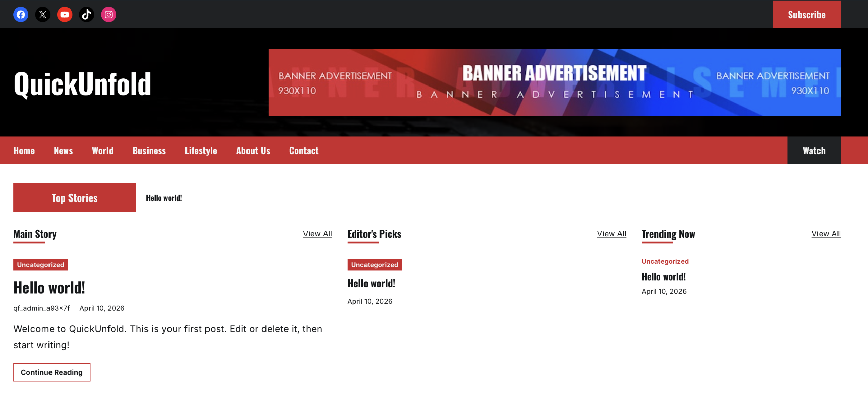Image resolution: width=868 pixels, height=402 pixels.
Task: Navigate to the Lifestyle menu item
Action: (201, 151)
